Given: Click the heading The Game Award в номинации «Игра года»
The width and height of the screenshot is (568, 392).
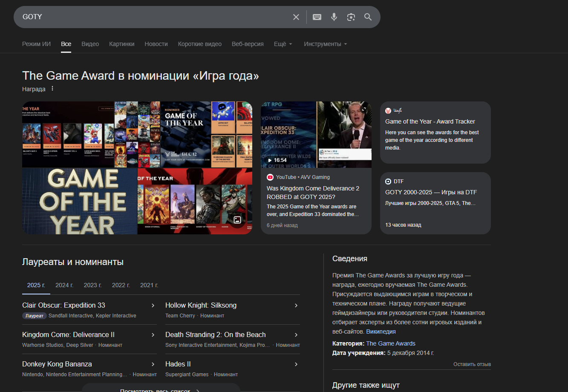Looking at the screenshot, I should tap(141, 76).
